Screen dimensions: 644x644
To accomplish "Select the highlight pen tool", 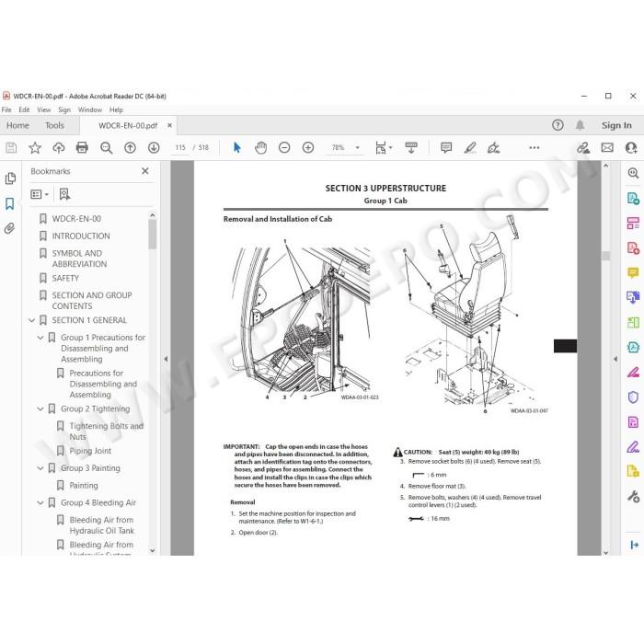I will coord(470,147).
